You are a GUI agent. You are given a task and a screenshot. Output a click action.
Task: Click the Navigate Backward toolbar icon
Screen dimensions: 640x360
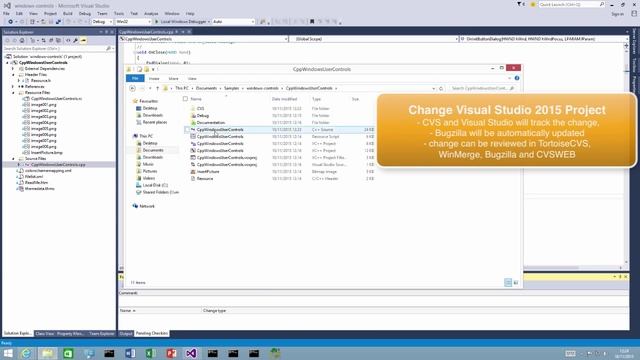10,22
